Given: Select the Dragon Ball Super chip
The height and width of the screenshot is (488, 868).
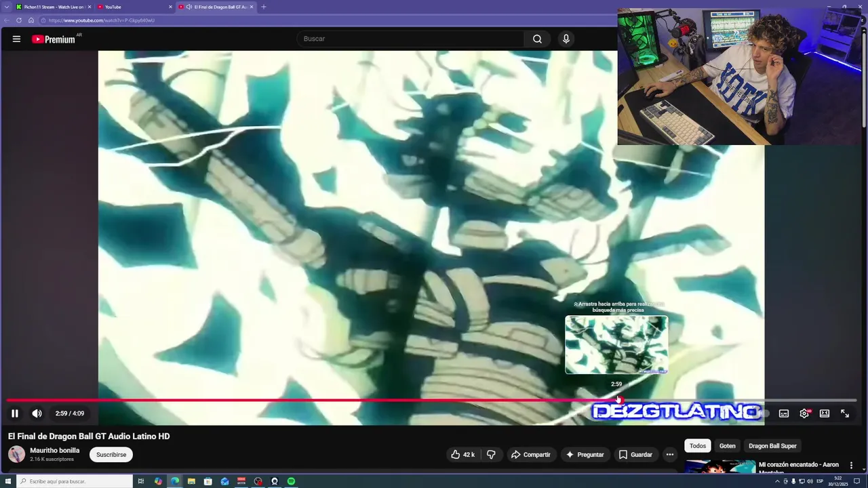Looking at the screenshot, I should (772, 446).
